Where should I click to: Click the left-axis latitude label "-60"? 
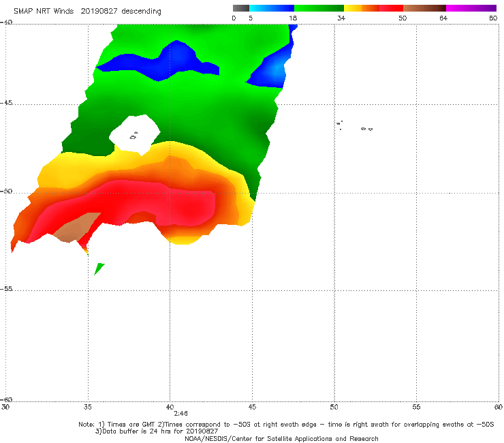point(6,399)
